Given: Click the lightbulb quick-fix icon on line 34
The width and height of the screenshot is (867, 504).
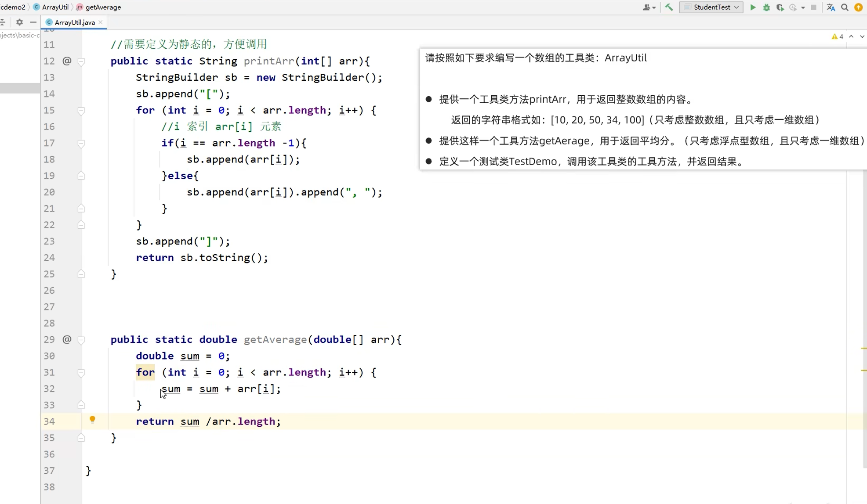Looking at the screenshot, I should [x=92, y=420].
